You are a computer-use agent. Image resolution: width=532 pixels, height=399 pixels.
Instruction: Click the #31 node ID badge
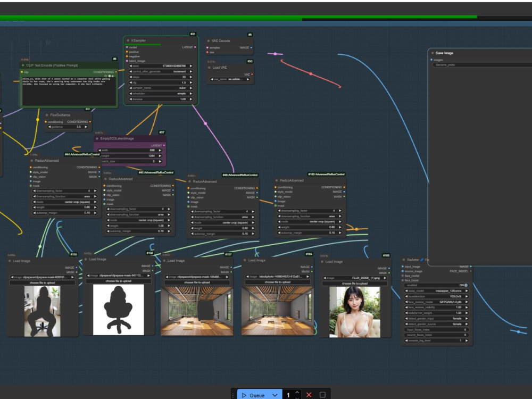click(x=193, y=34)
